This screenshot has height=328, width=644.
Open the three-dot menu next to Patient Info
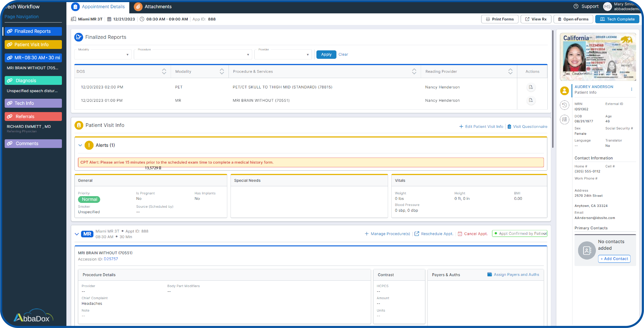632,89
